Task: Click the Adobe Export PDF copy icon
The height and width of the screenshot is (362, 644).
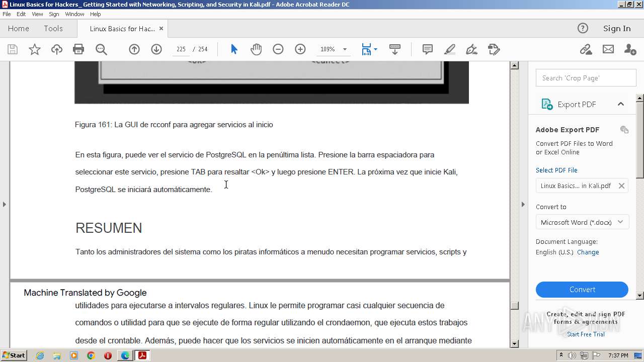Action: [624, 130]
